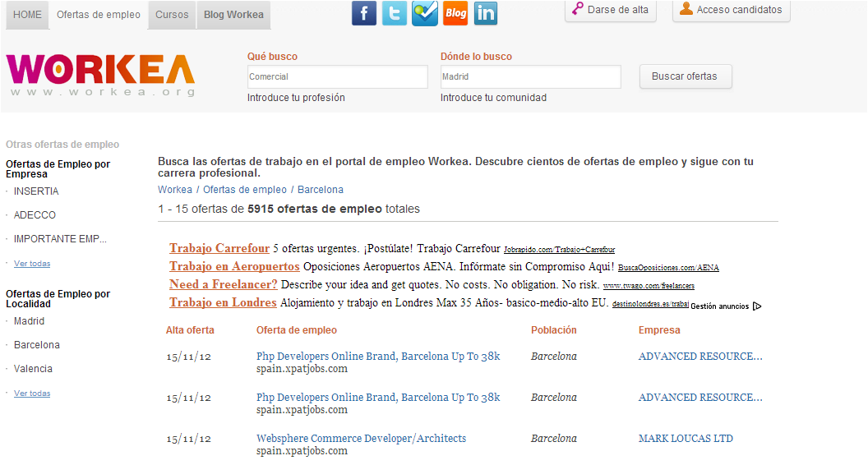Open ADECCO company offers
The image size is (868, 465).
coord(35,215)
